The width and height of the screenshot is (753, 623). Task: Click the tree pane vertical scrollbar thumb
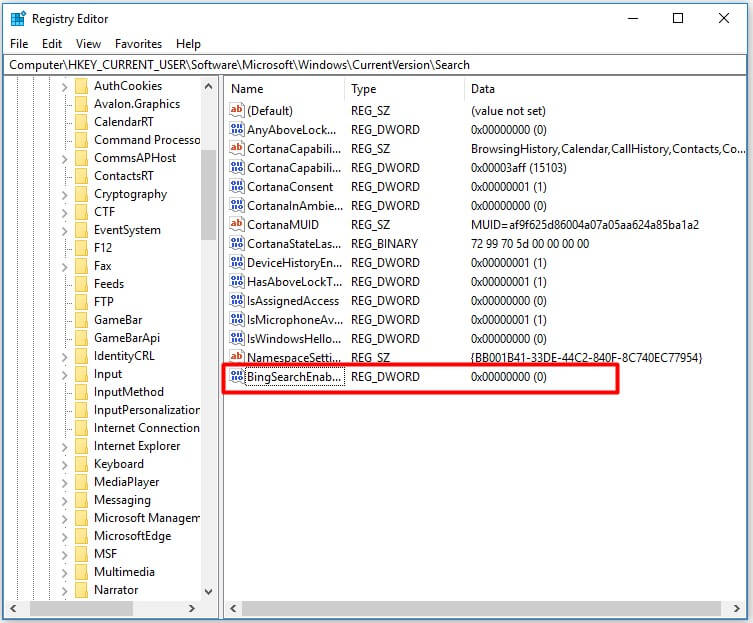208,195
